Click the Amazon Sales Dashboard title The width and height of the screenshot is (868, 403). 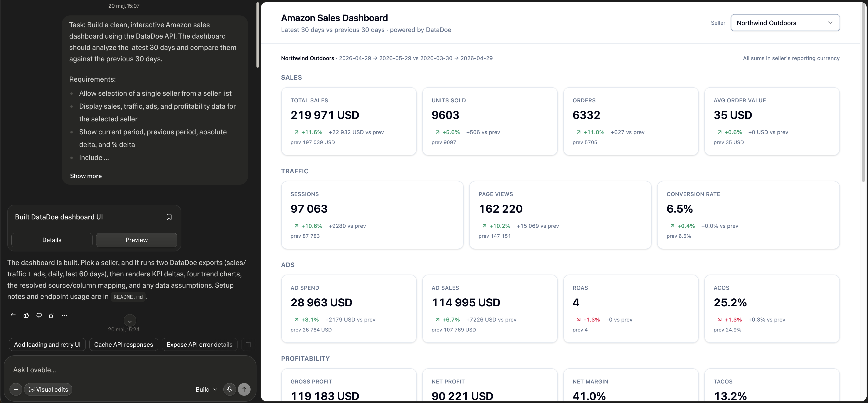tap(334, 18)
